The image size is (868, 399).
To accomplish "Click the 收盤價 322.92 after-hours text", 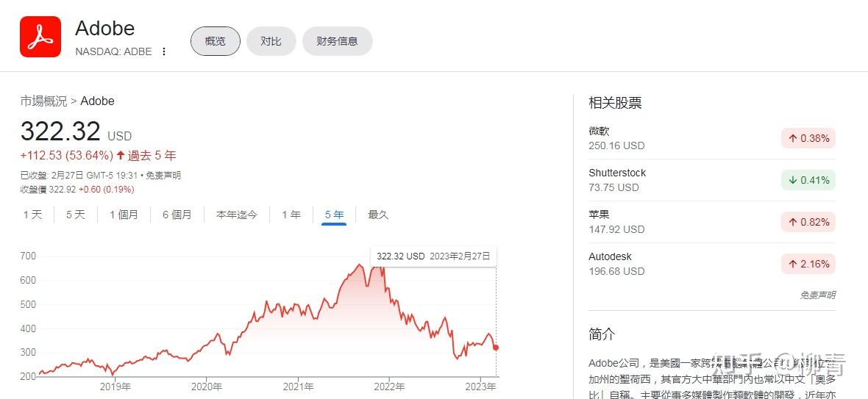I will 77,190.
